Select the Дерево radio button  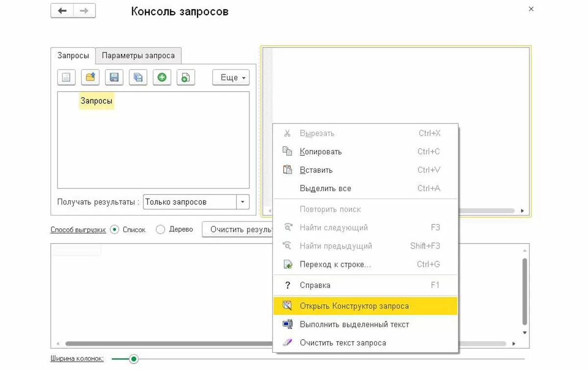coord(160,229)
